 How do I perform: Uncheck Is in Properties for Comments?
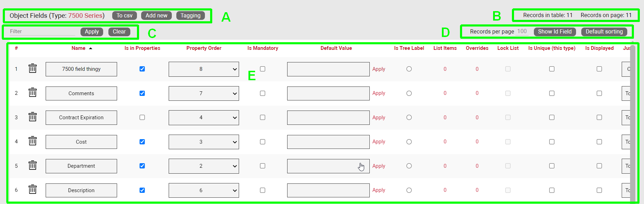(142, 93)
